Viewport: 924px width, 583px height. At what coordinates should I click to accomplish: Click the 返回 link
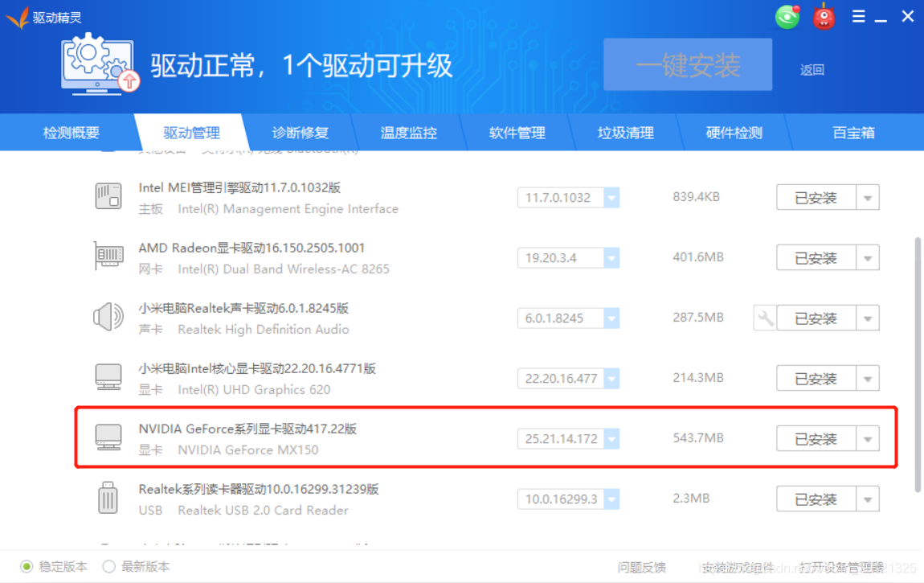812,70
